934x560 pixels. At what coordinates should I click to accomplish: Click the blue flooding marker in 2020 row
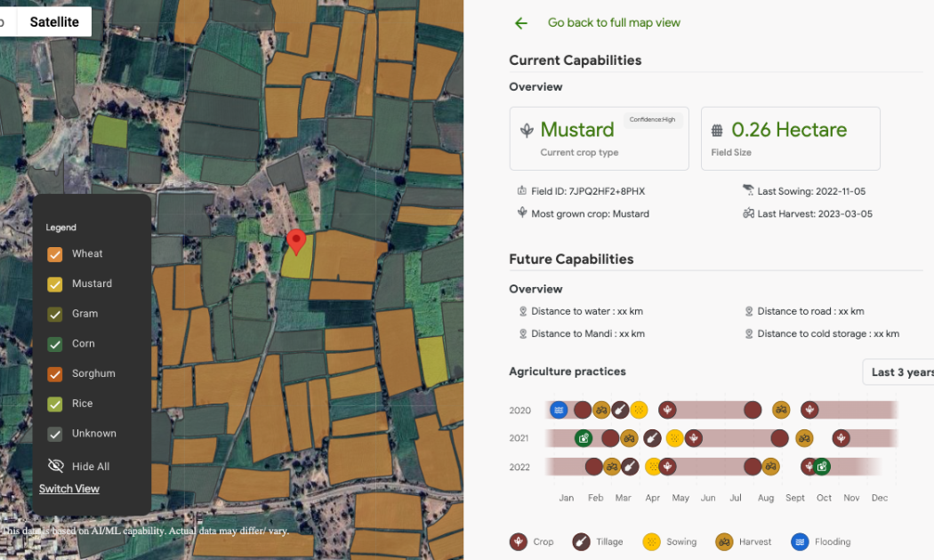tap(558, 410)
